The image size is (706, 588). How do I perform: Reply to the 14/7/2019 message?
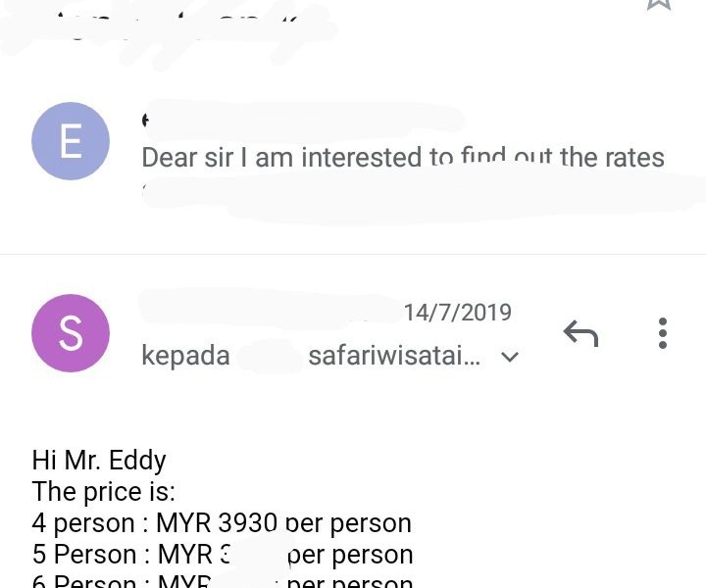(x=580, y=334)
